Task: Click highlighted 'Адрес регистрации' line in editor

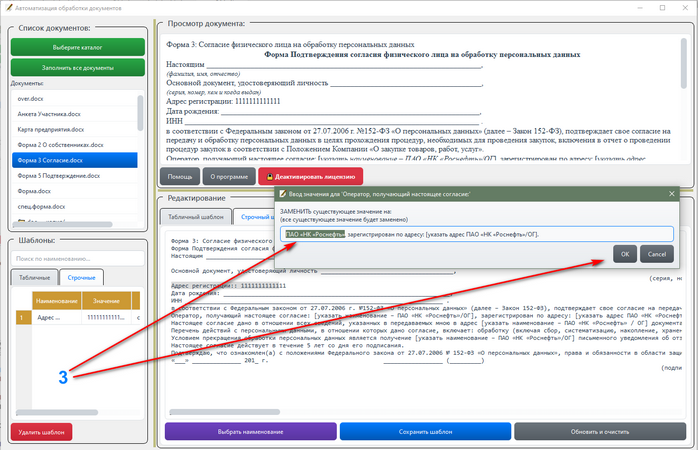Action: (228, 286)
